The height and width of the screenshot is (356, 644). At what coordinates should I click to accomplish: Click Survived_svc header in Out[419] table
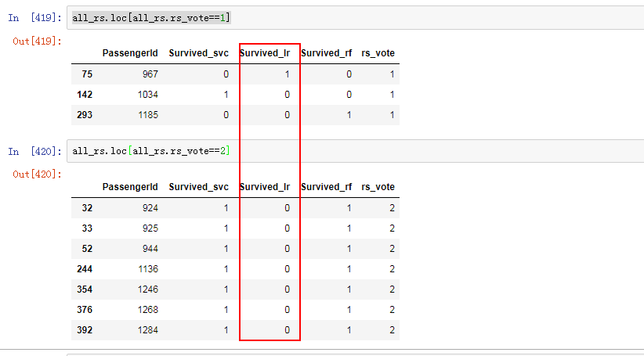(x=199, y=53)
